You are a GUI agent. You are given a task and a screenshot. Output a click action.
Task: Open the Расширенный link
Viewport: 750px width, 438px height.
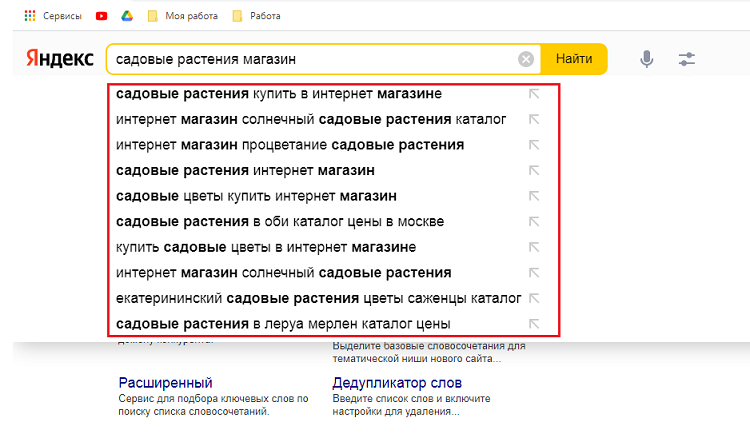[x=165, y=383]
